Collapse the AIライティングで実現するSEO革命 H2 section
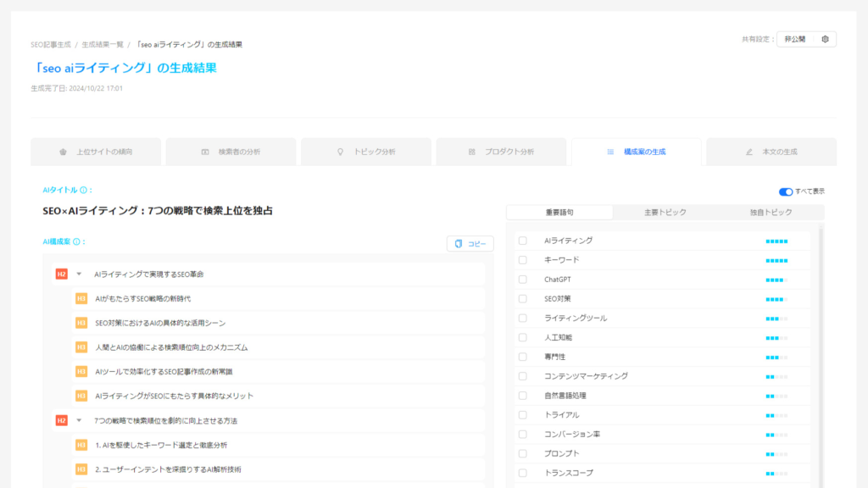The height and width of the screenshot is (488, 868). (x=79, y=274)
